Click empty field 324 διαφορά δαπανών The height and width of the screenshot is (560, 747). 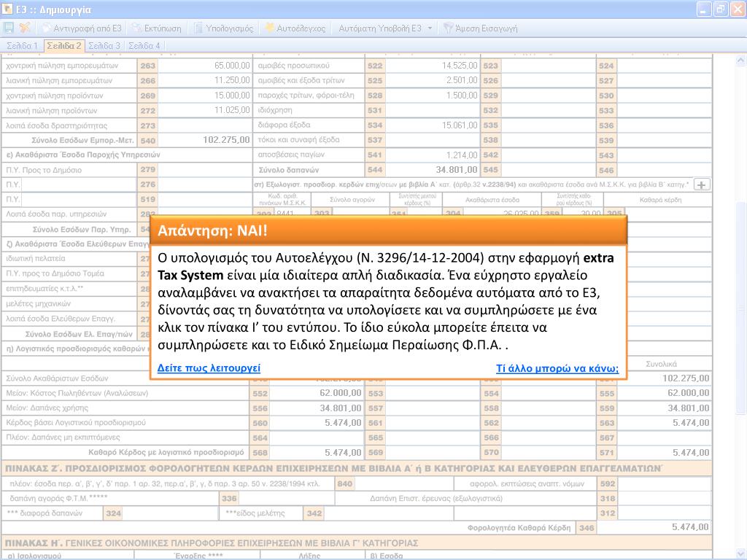(x=170, y=513)
